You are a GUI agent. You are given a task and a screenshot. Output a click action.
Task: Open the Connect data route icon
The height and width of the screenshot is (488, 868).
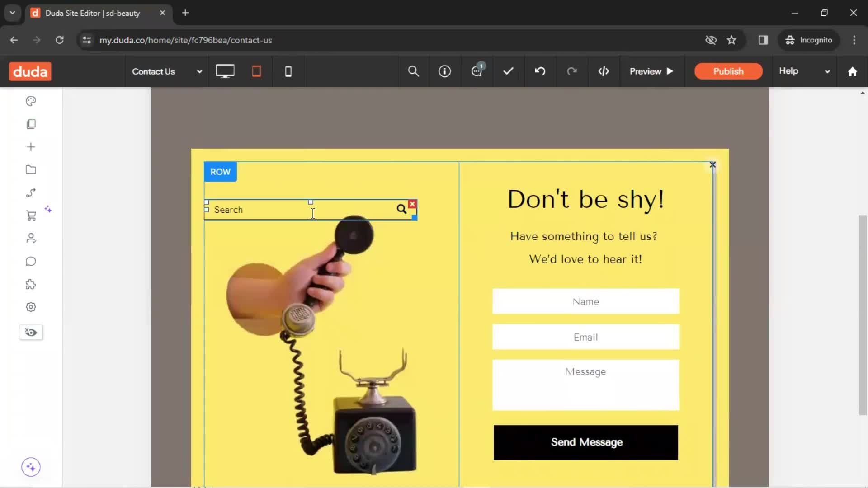pyautogui.click(x=31, y=193)
